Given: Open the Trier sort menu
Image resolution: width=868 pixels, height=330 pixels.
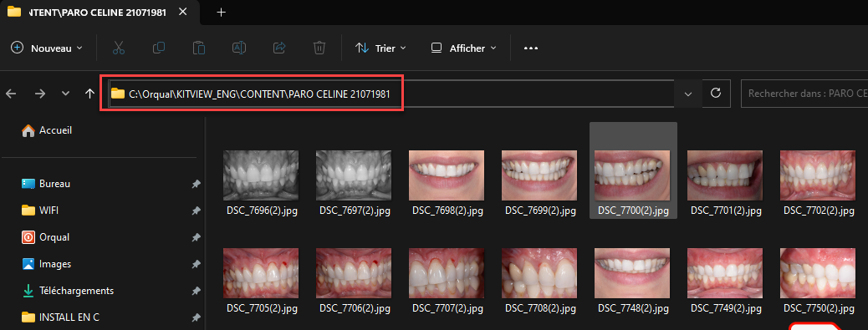Looking at the screenshot, I should pyautogui.click(x=380, y=48).
